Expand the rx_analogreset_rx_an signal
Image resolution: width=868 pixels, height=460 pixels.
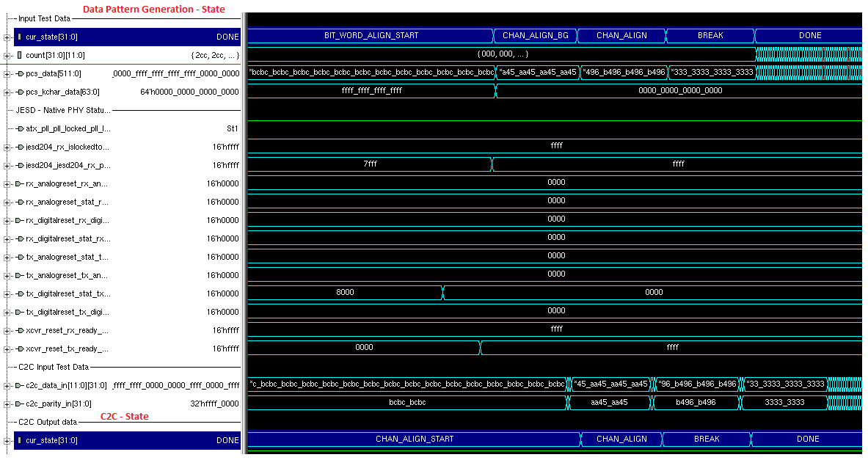[x=7, y=184]
